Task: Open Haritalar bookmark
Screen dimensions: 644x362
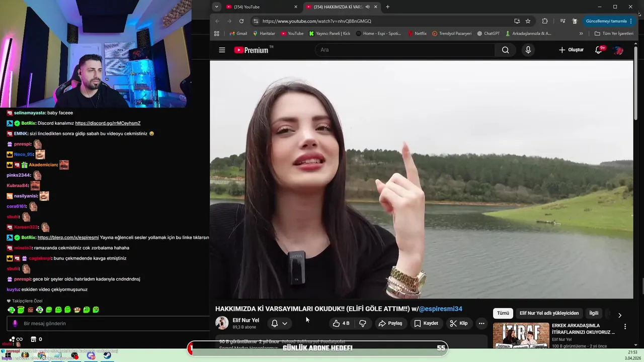Action: click(x=264, y=34)
